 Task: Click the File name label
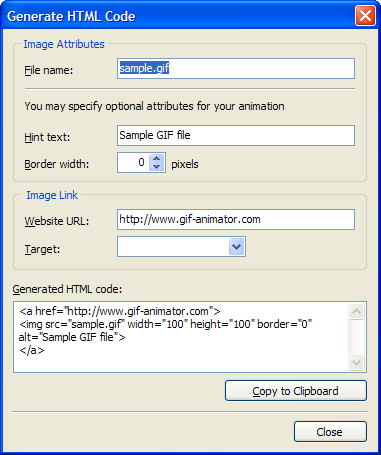point(49,70)
